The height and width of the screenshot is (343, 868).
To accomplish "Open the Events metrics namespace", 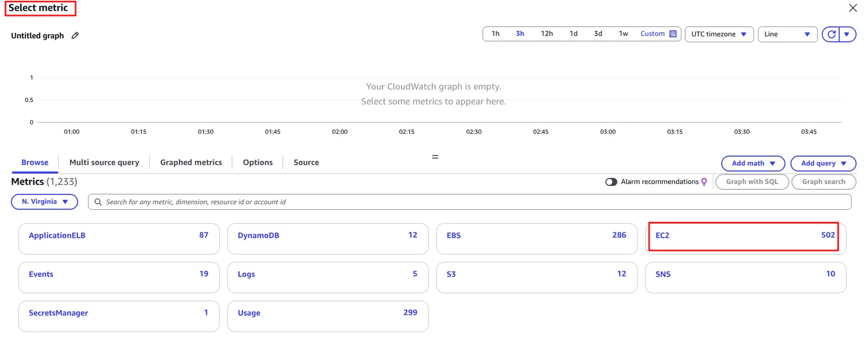I will pos(119,277).
